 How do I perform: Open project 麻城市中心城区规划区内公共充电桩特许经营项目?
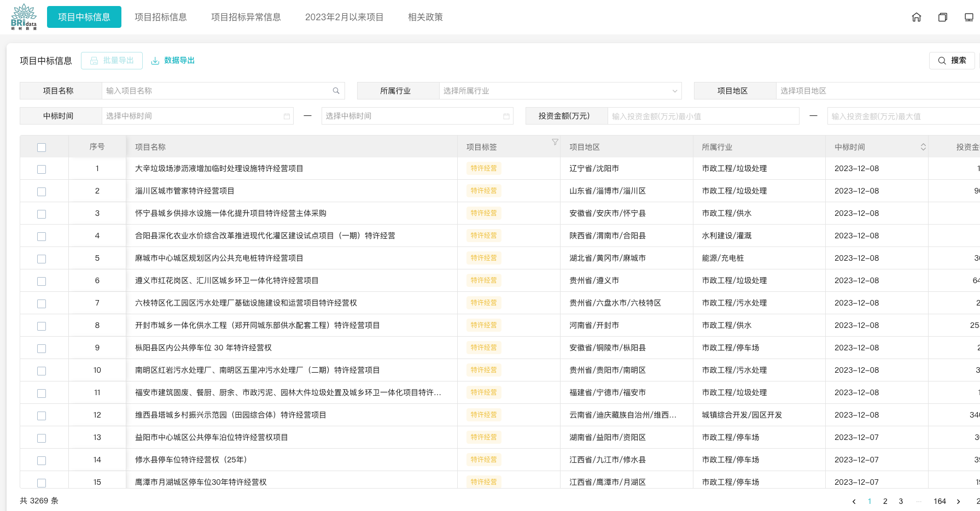(x=219, y=258)
